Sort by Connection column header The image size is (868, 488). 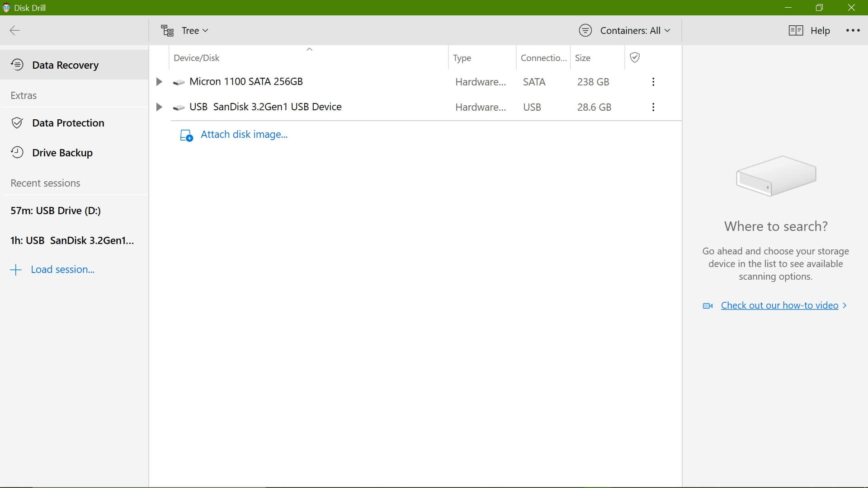(543, 58)
